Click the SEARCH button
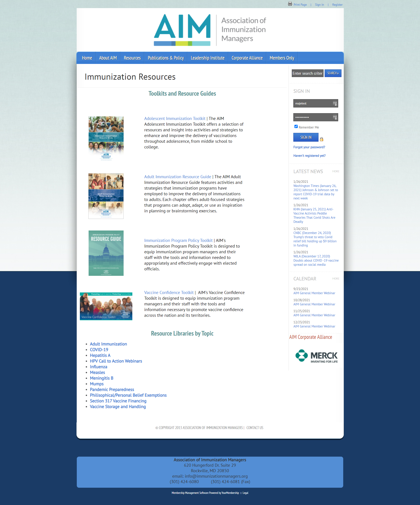This screenshot has width=420, height=505. (333, 73)
